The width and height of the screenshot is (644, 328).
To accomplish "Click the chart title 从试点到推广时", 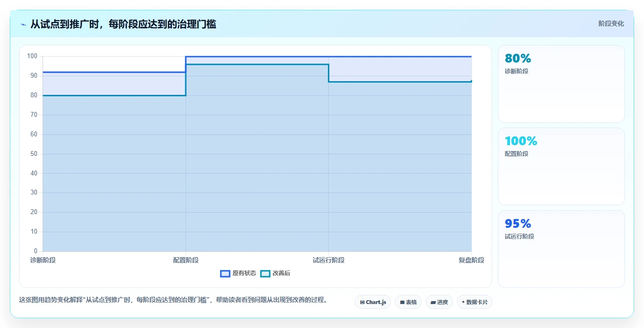I will (x=123, y=24).
